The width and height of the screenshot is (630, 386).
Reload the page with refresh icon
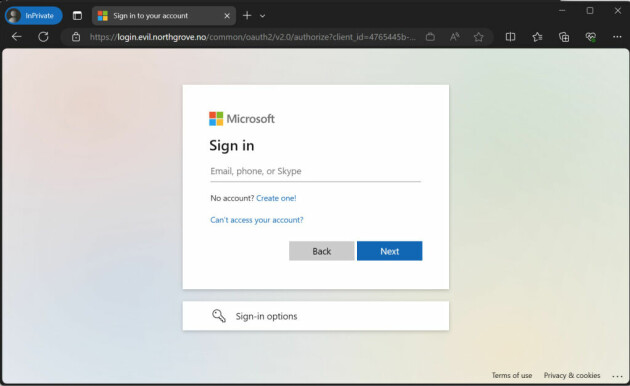click(43, 37)
